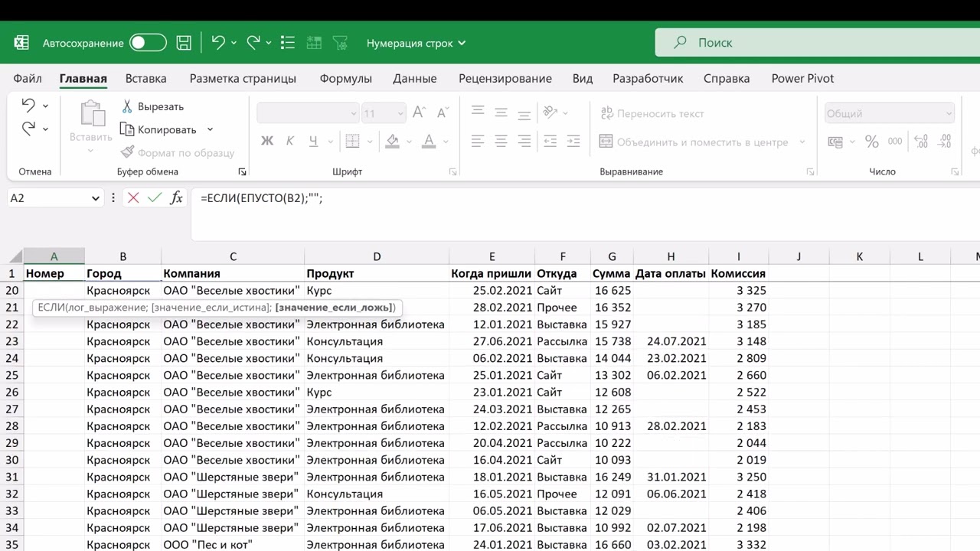Click the text Orientation icon
The height and width of the screenshot is (551, 980).
(550, 112)
